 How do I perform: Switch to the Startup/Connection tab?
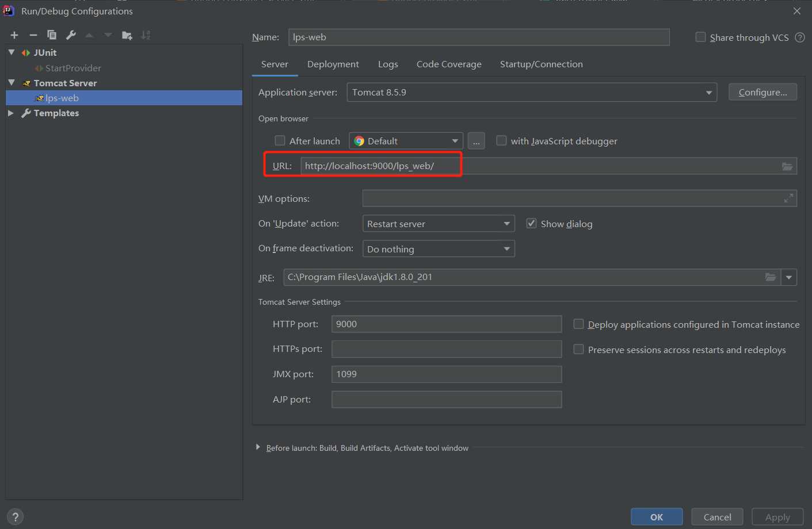pyautogui.click(x=542, y=64)
